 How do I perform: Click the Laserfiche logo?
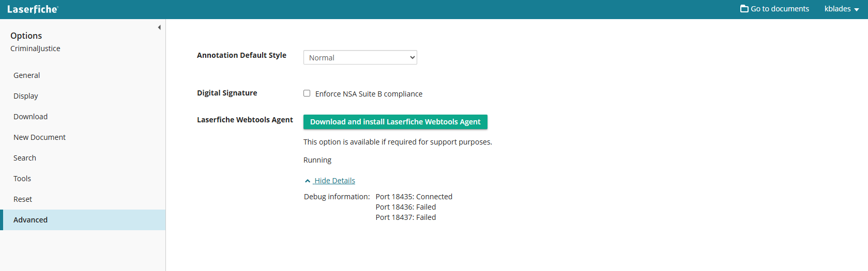[x=33, y=9]
